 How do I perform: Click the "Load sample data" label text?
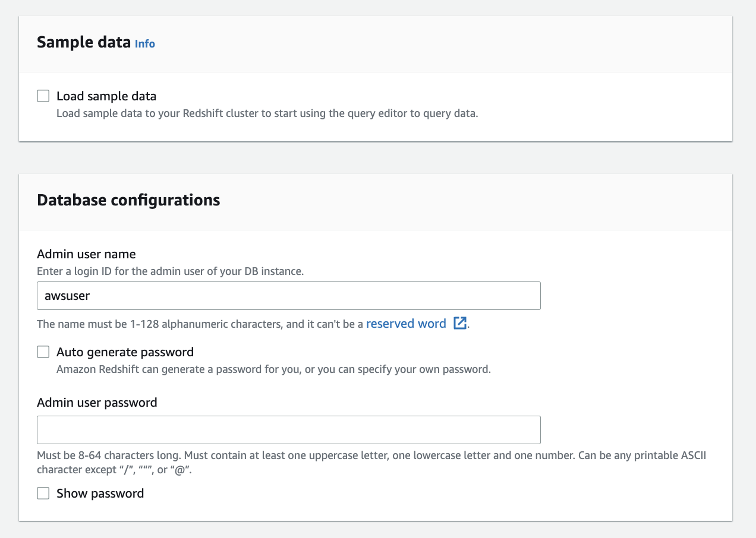[106, 96]
